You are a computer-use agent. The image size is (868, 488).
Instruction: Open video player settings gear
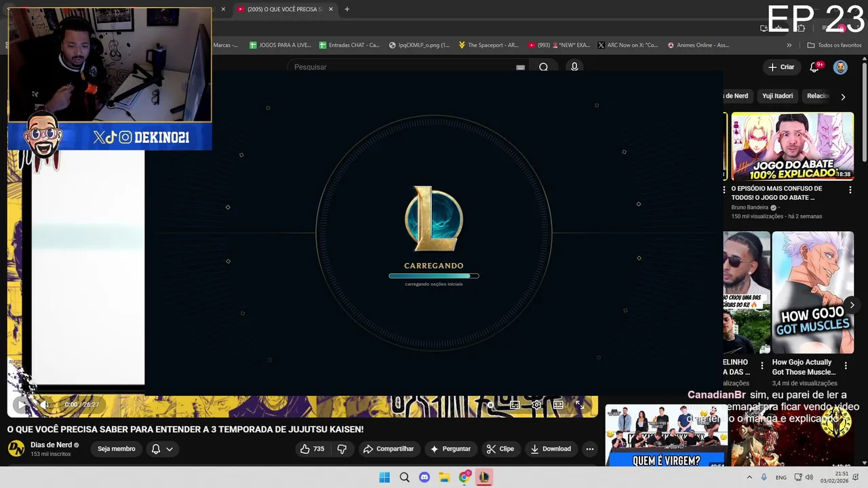coord(536,405)
